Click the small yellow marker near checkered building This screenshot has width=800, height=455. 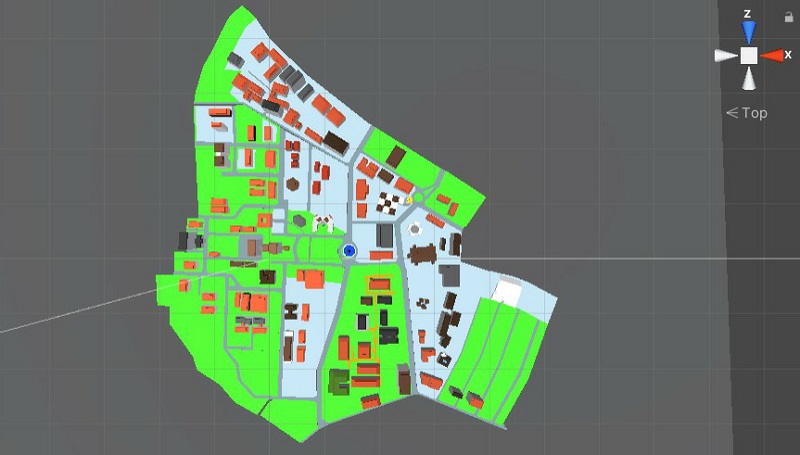click(x=408, y=200)
